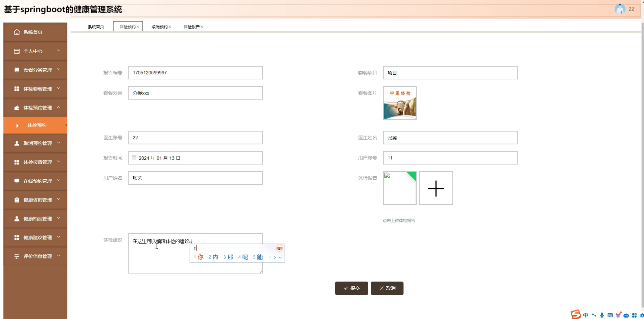Close the 体检预约 tab with its X
The height and width of the screenshot is (319, 644).
tap(138, 27)
